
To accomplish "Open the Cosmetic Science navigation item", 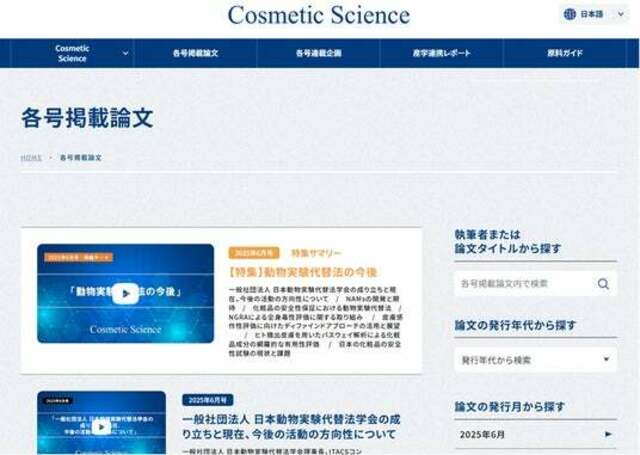I will coord(72,53).
